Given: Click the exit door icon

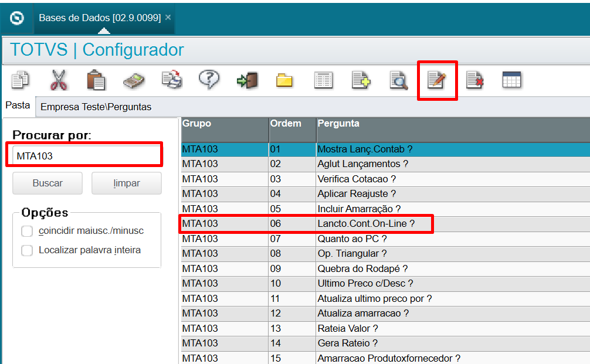Looking at the screenshot, I should point(247,80).
